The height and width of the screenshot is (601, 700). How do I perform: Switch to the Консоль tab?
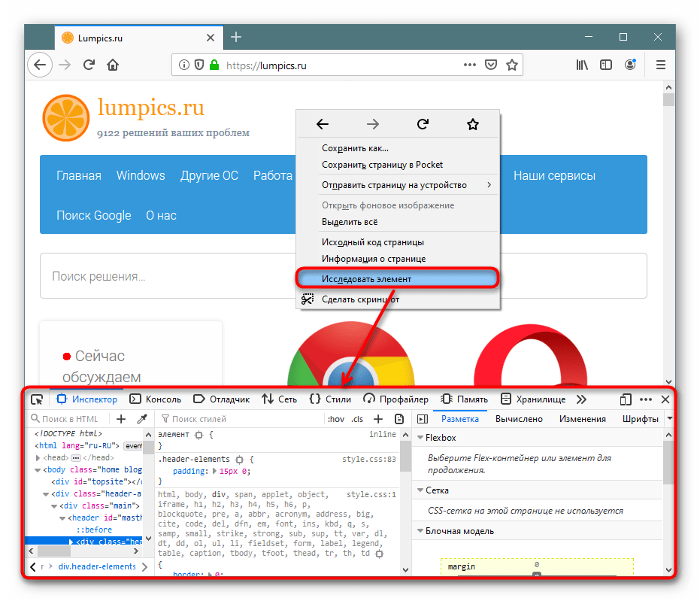point(156,399)
